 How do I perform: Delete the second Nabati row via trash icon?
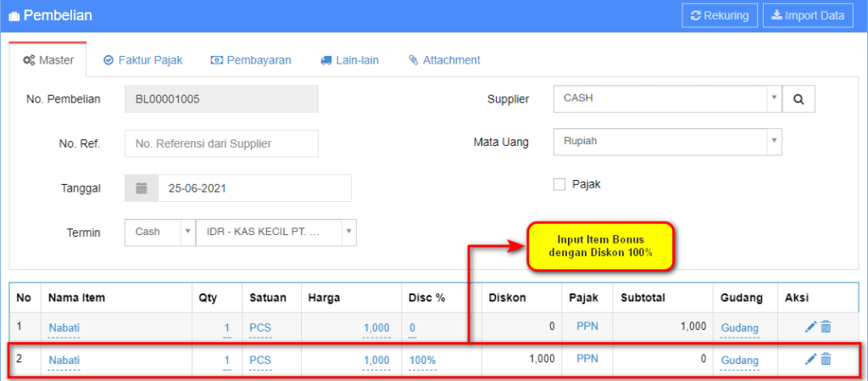[826, 360]
